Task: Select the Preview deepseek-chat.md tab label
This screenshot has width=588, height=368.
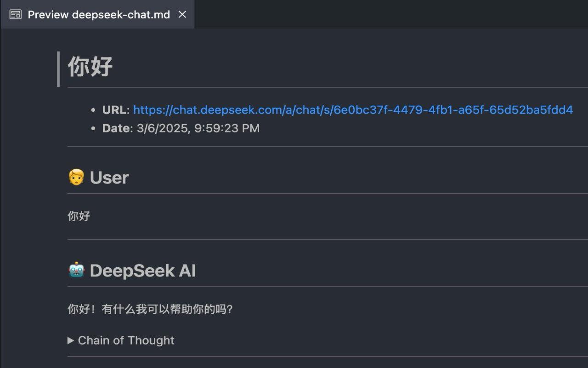Action: (x=99, y=15)
